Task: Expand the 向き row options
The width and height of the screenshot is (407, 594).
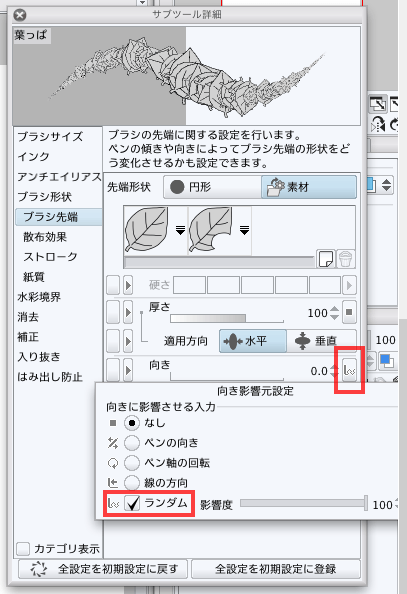Action: tap(128, 370)
